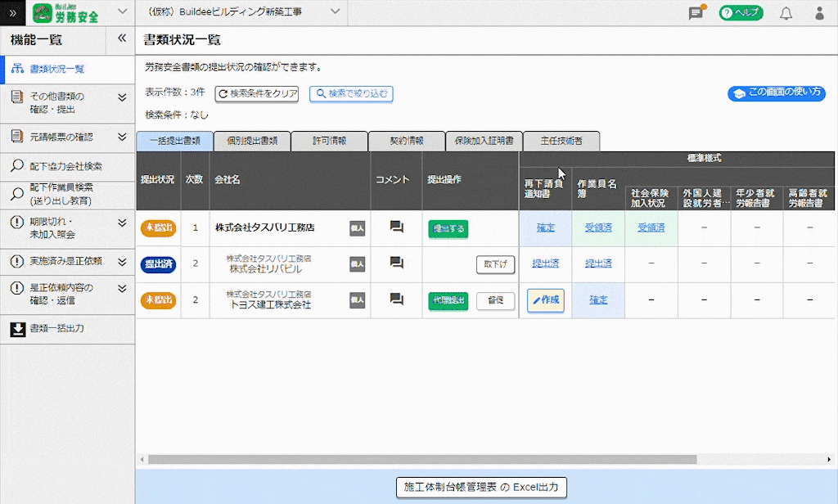Open 受領済 link under 作業員名簿

click(x=598, y=228)
